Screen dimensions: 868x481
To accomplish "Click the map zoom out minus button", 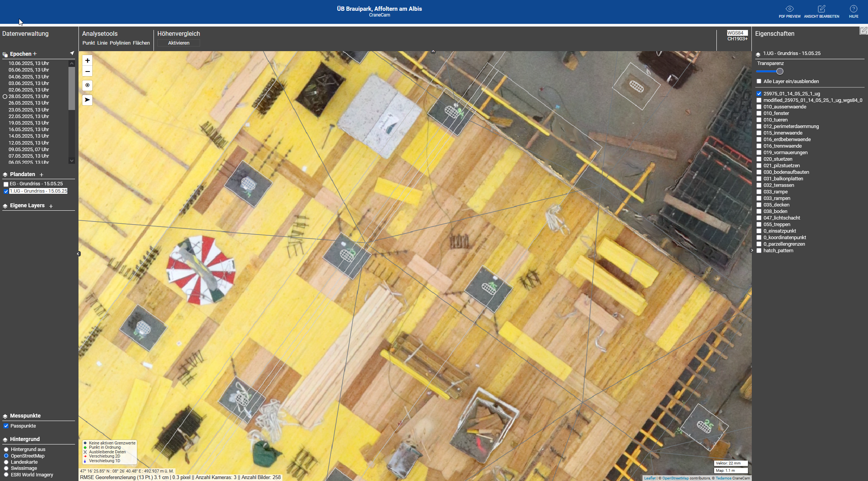I will [x=87, y=72].
